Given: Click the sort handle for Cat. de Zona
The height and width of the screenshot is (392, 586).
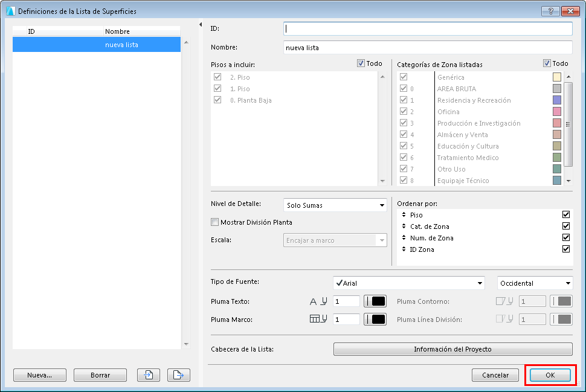Looking at the screenshot, I should 404,227.
